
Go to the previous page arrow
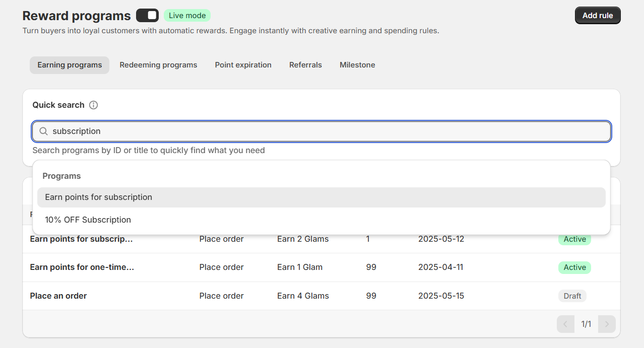click(x=565, y=324)
